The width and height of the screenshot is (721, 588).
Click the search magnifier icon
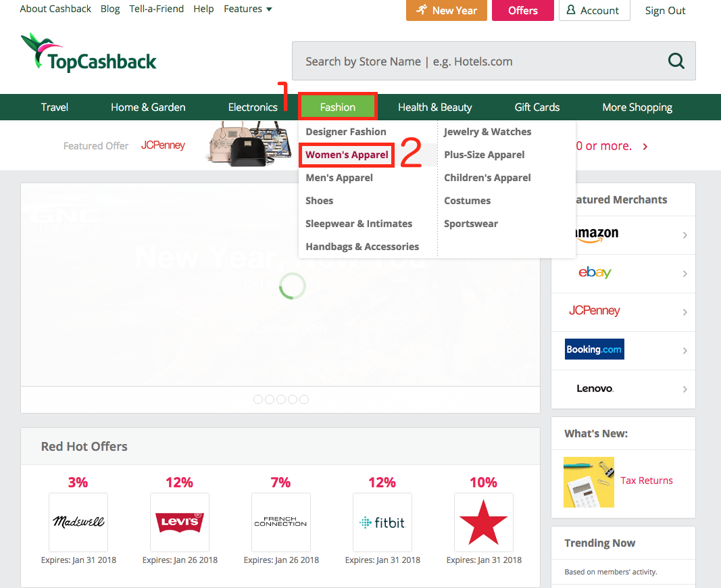coord(676,62)
